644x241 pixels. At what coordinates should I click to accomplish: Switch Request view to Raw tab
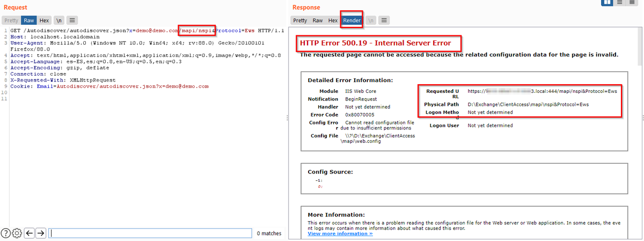29,20
